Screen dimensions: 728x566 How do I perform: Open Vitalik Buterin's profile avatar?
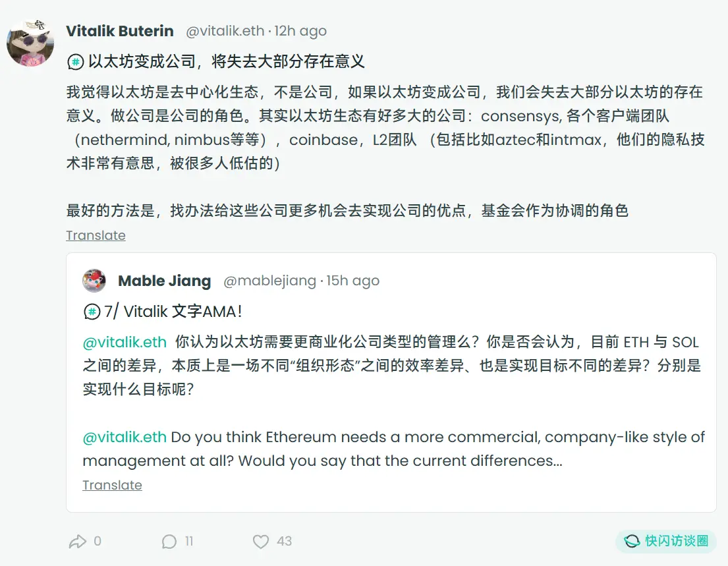pos(30,43)
